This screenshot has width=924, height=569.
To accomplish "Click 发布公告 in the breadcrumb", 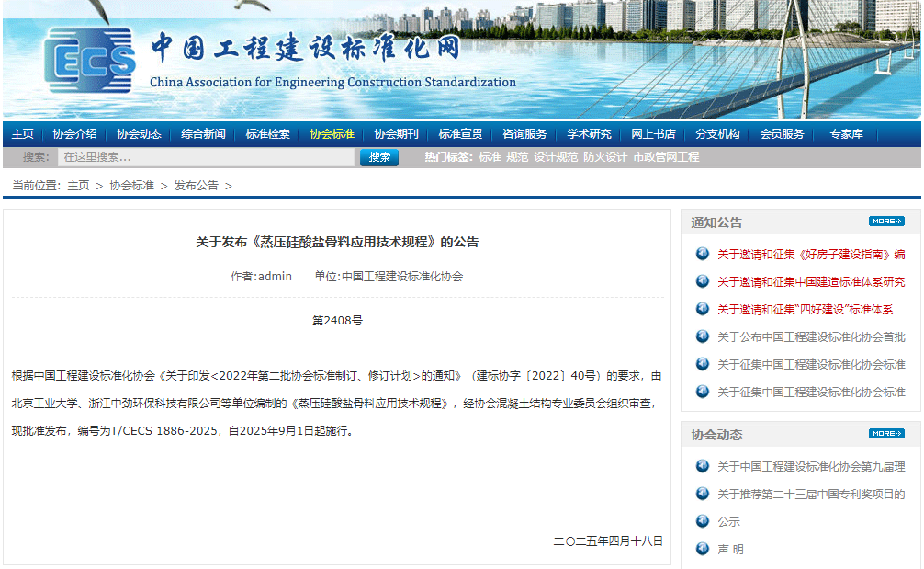I will point(197,186).
